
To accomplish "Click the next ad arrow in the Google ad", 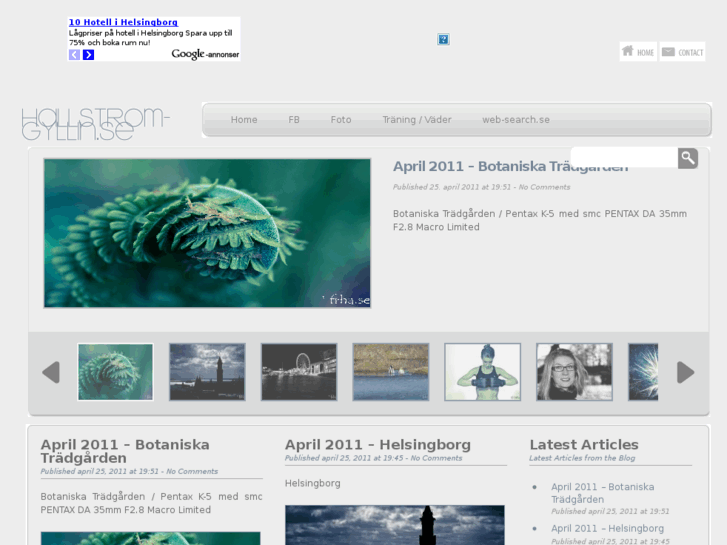I will point(88,55).
